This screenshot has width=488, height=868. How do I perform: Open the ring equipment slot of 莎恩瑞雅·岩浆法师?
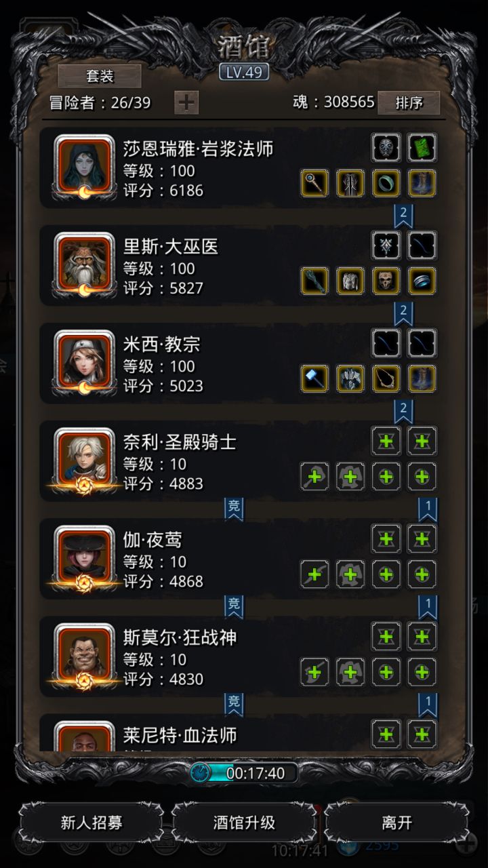[x=386, y=183]
